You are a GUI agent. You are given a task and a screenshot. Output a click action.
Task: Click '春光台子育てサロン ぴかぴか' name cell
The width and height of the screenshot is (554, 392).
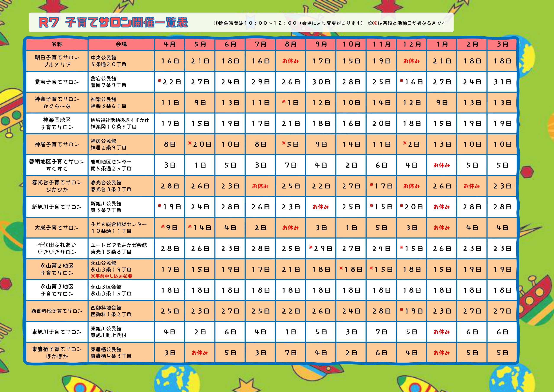pyautogui.click(x=57, y=186)
